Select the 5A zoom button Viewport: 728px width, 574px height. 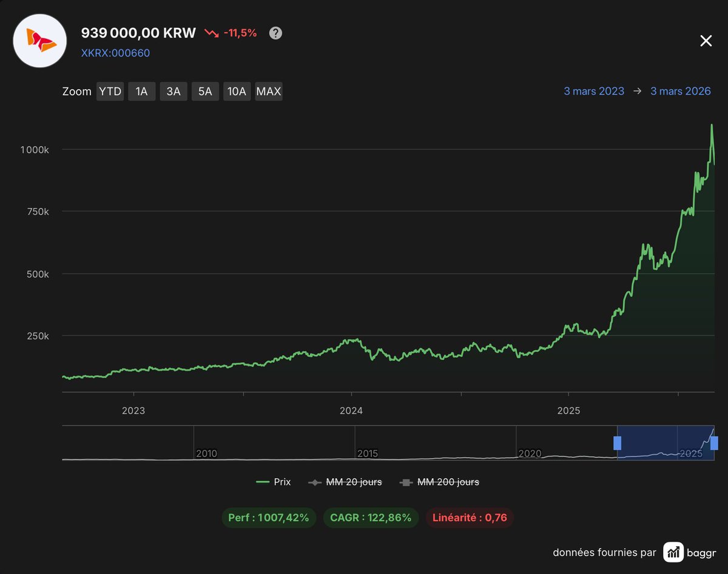(x=205, y=91)
